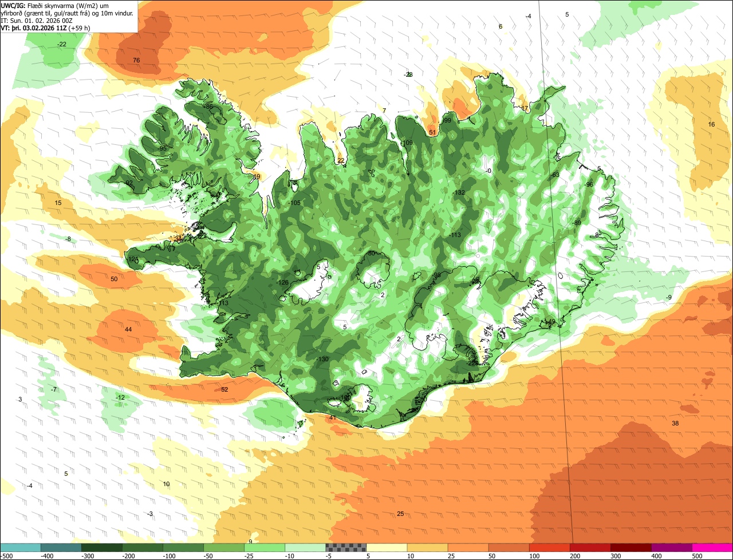733x560 pixels.
Task: Select the pale yellow swatch between 5 and 10
Action: 387,547
